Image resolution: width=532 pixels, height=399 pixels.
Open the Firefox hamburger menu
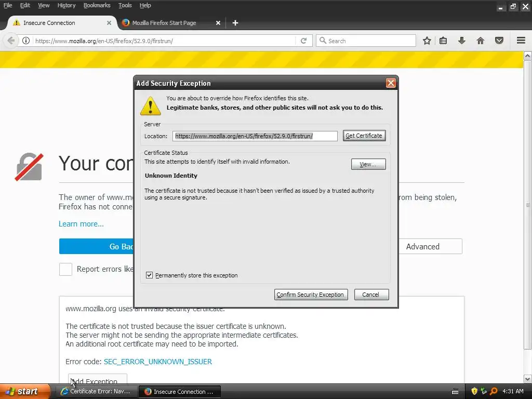521,41
